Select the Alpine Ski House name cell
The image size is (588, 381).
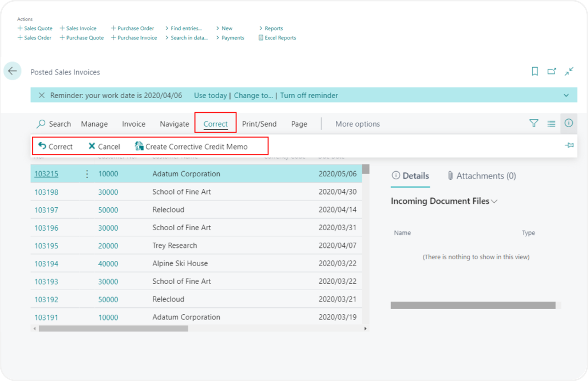(180, 263)
